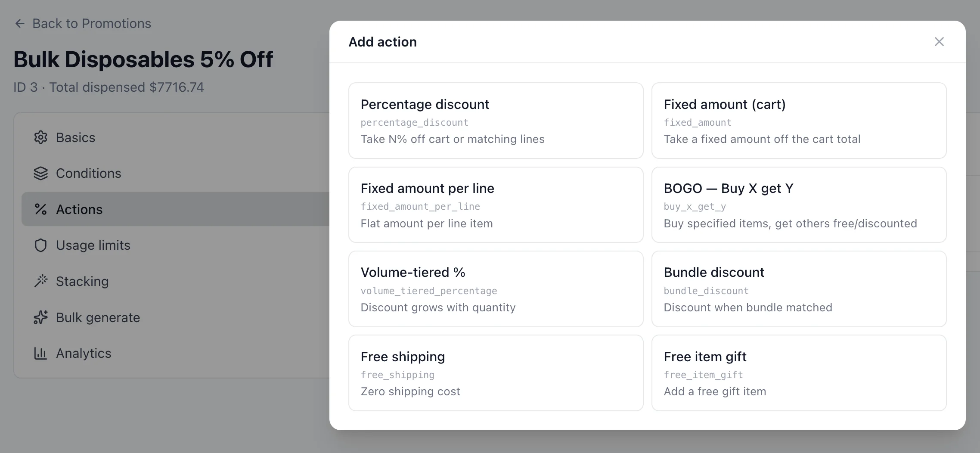Pick the Bundle discount action
The height and width of the screenshot is (453, 980).
click(799, 289)
